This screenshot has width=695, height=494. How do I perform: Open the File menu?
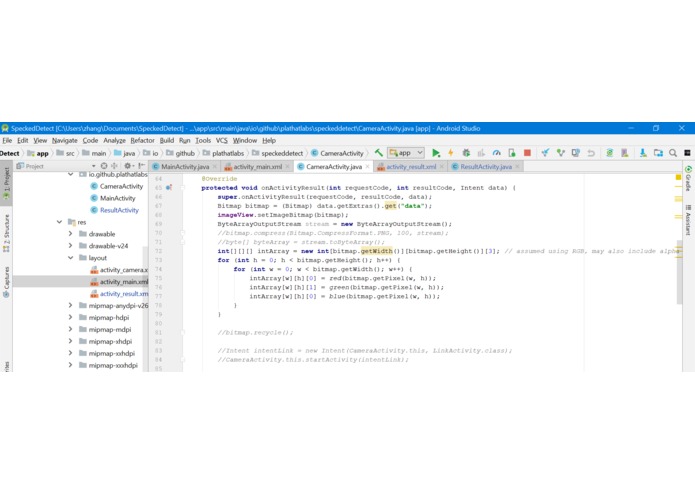coord(7,140)
